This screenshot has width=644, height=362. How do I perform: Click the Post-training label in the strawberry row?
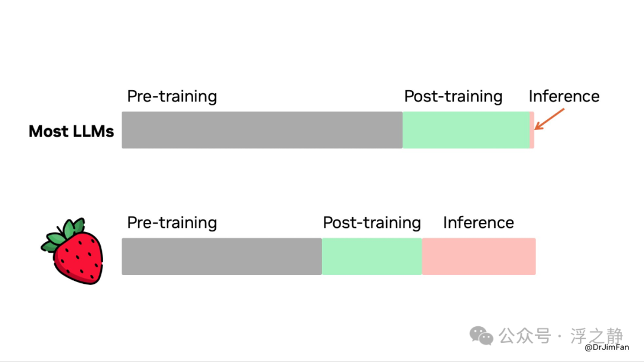(371, 222)
